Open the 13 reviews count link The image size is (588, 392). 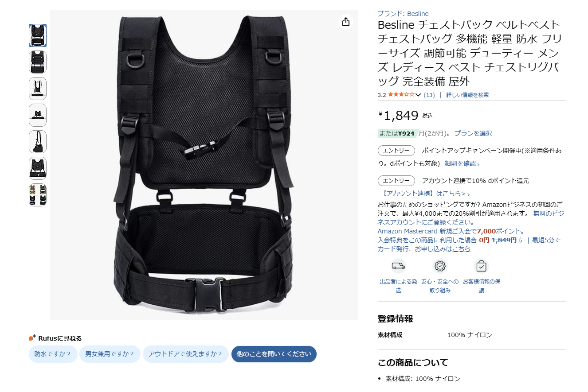tap(429, 95)
